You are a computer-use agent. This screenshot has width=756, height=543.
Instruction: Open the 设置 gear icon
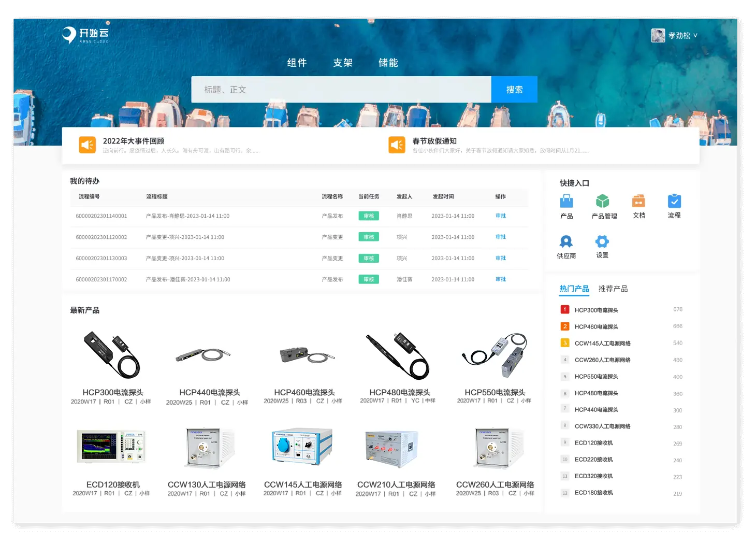[602, 241]
